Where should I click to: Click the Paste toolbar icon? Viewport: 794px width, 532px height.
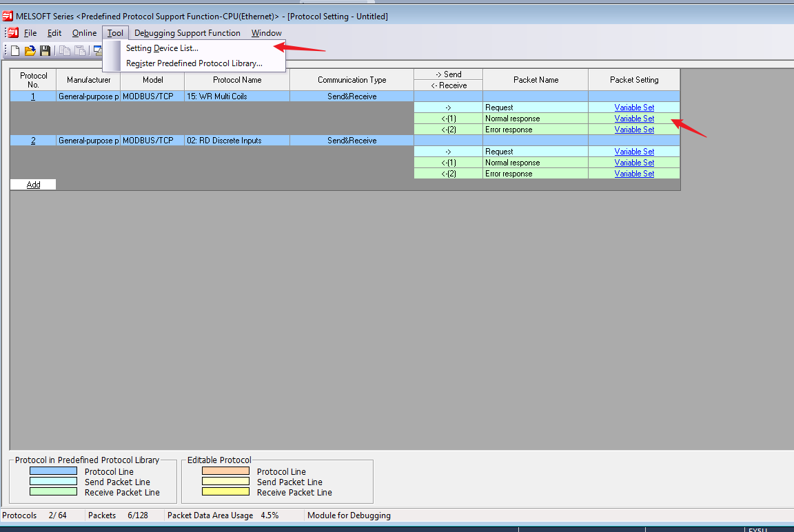80,50
